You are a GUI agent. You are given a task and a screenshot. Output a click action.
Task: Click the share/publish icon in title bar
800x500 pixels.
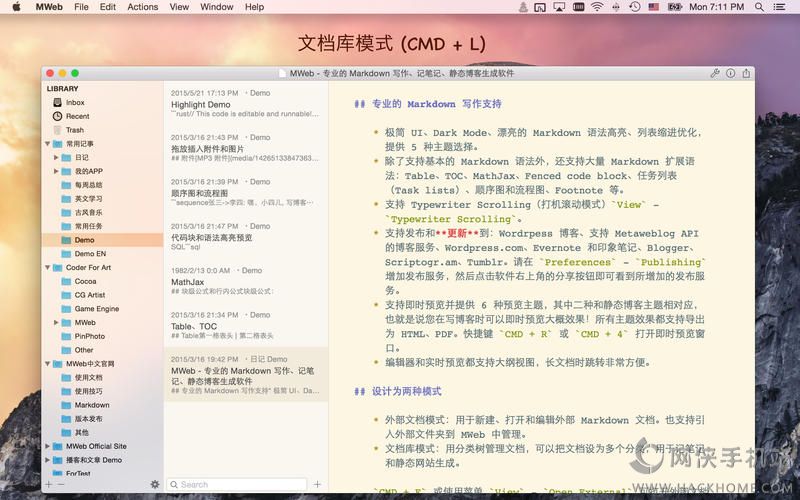click(x=746, y=73)
